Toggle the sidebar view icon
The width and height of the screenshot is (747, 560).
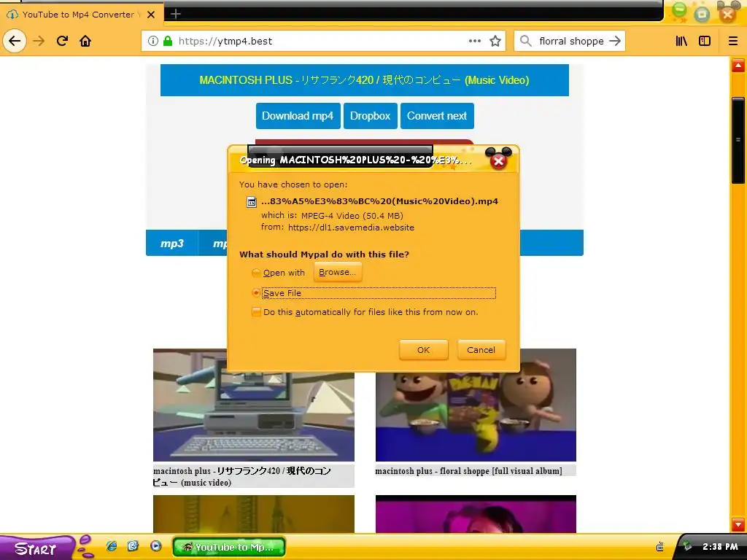coord(705,41)
